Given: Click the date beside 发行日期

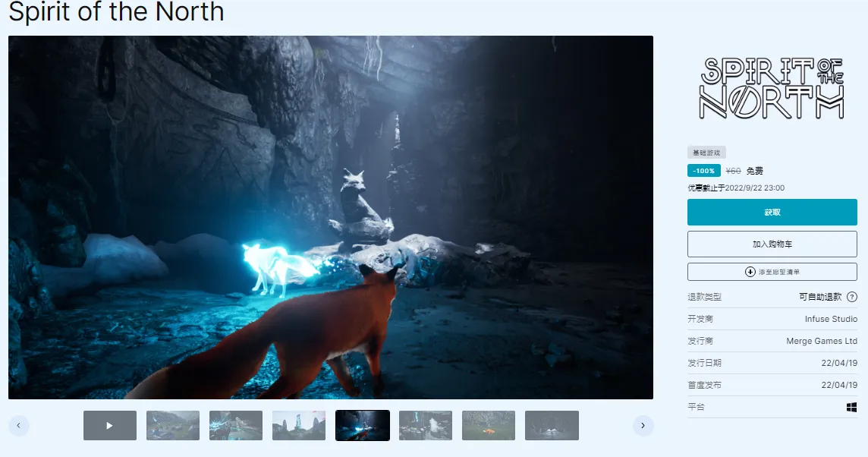Looking at the screenshot, I should click(x=839, y=363).
